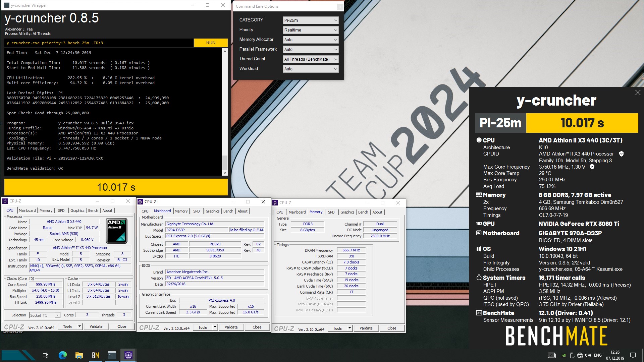The height and width of the screenshot is (362, 644).
Task: Expand the Tools arrow in CPU-Z CPU window
Action: pyautogui.click(x=79, y=326)
